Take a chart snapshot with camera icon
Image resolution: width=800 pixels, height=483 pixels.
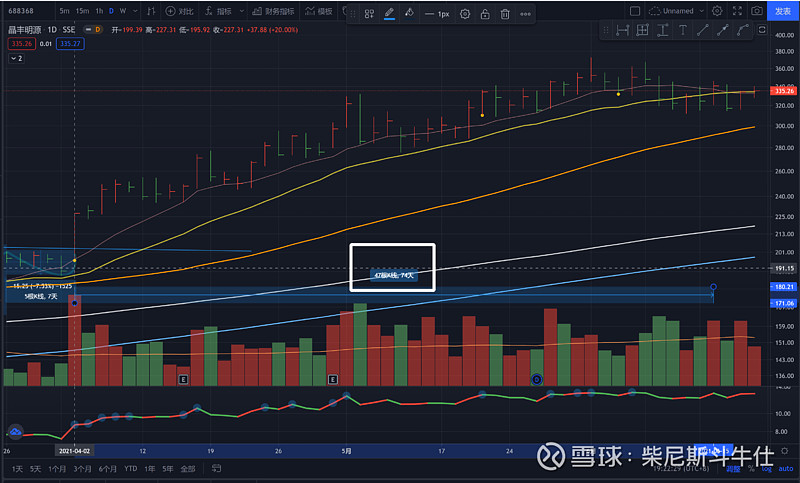pyautogui.click(x=757, y=11)
